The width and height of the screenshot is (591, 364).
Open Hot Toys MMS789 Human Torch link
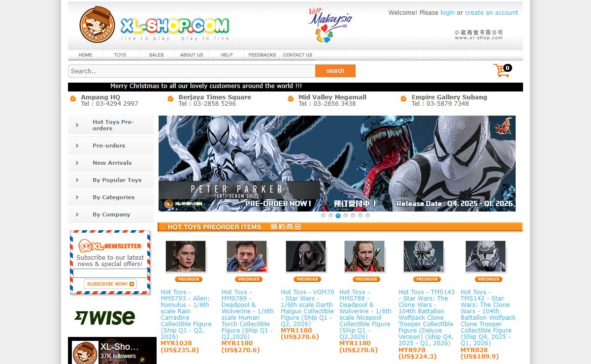click(x=247, y=314)
